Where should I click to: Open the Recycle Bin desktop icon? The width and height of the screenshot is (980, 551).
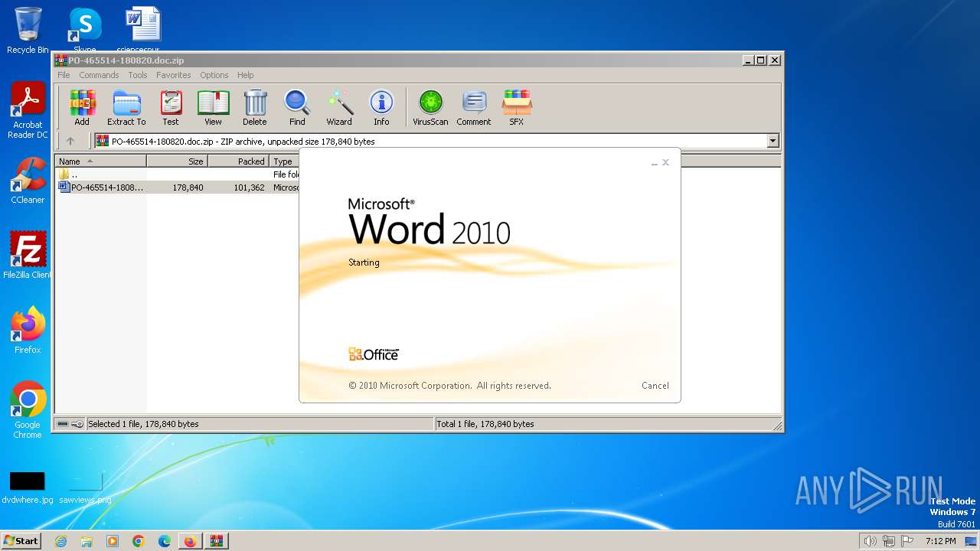(28, 31)
